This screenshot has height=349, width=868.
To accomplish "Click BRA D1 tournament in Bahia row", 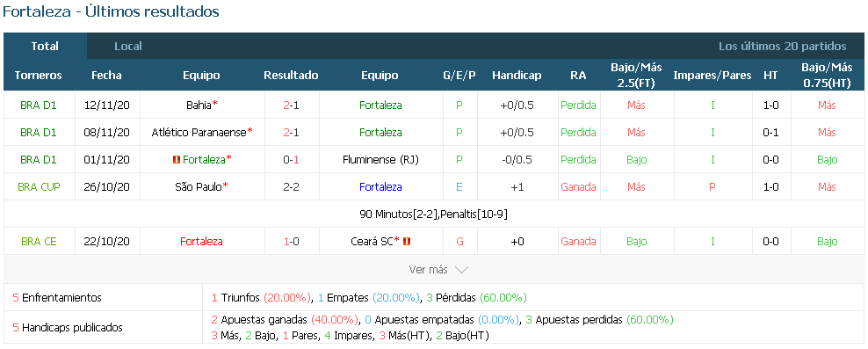I will click(39, 105).
